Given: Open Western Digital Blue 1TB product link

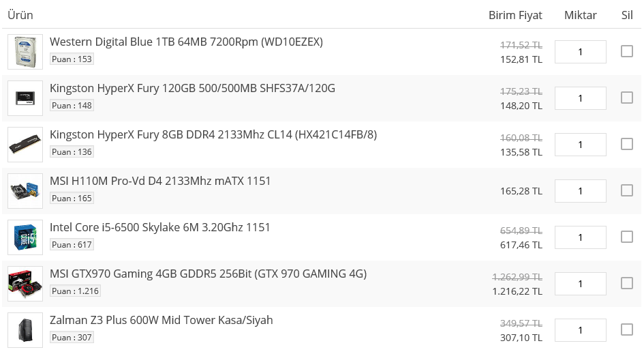Looking at the screenshot, I should pos(186,42).
